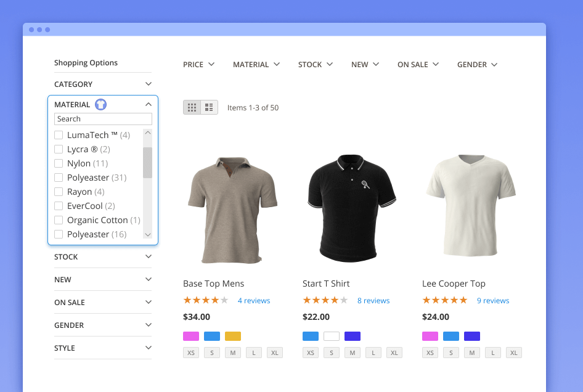Choose size M for Start T Shirt
Screen dimensions: 583x392
pyautogui.click(x=353, y=353)
